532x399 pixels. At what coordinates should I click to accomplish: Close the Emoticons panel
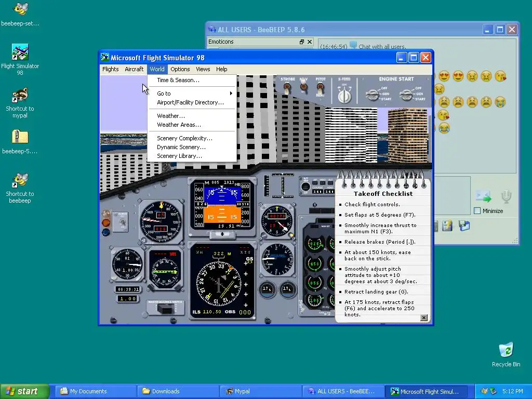point(310,42)
